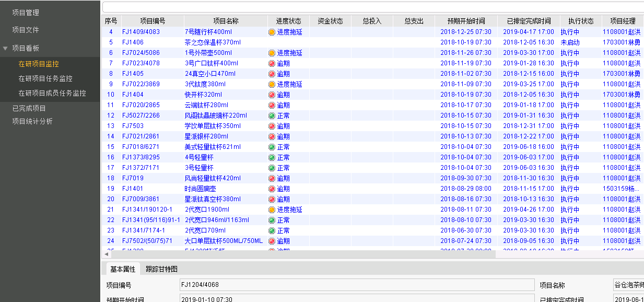Sort by the 资金状态 column header
This screenshot has height=302, width=644.
coord(330,21)
